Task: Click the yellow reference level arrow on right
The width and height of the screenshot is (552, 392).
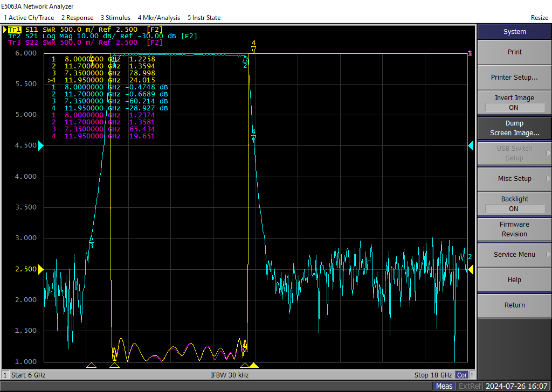Action: point(470,269)
